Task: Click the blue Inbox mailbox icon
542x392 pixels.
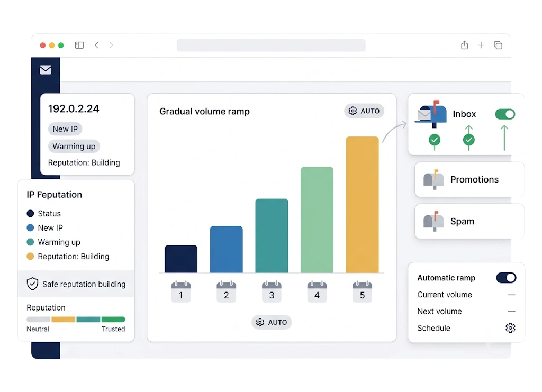Action: pyautogui.click(x=431, y=114)
